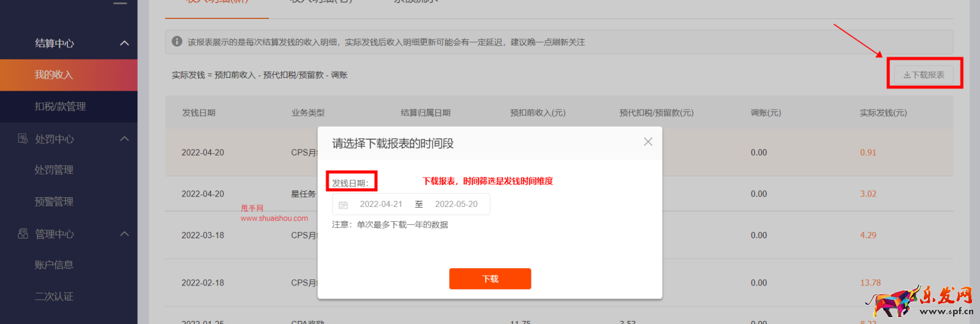Screen dimensions: 980x324
Task: Click the 管理中心 sidebar section icon
Action: coord(23,233)
